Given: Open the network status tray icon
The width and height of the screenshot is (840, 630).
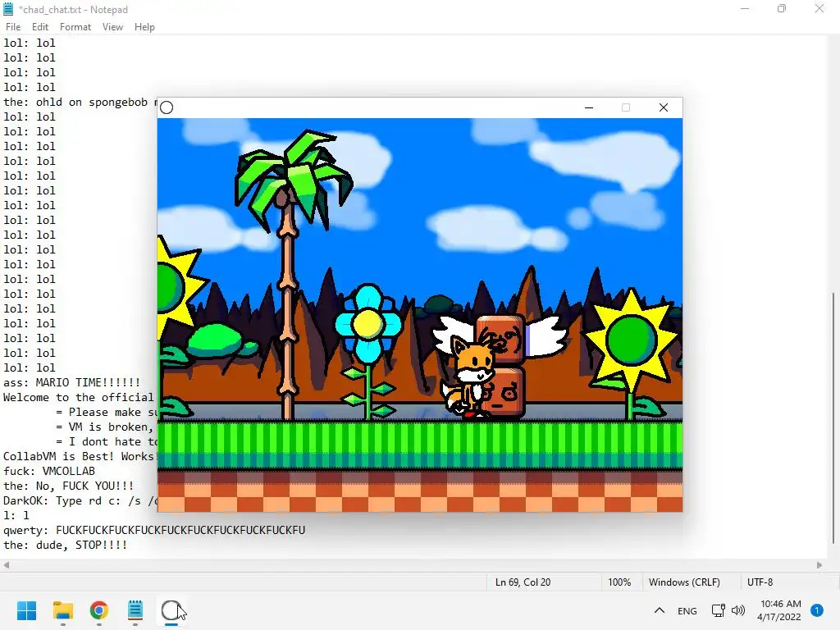Looking at the screenshot, I should tap(718, 610).
